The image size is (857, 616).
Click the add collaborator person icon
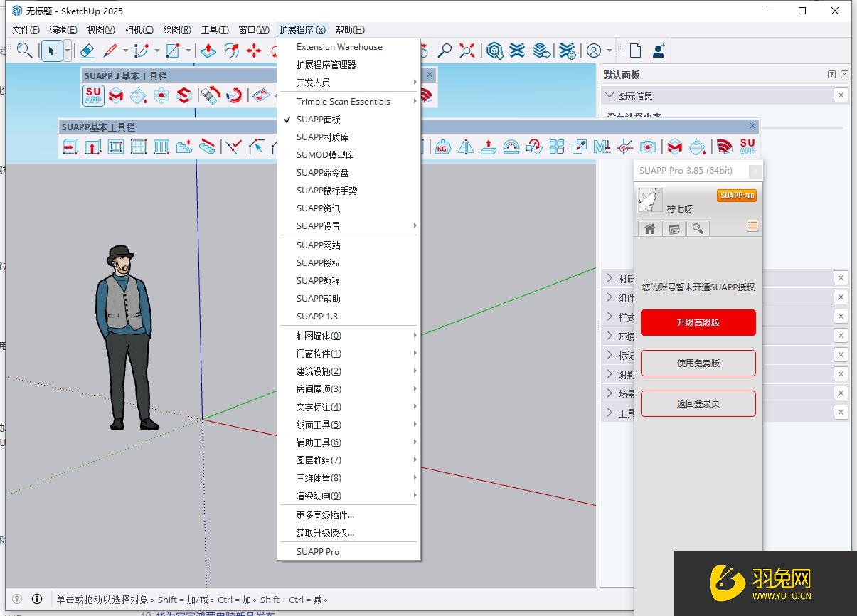pyautogui.click(x=659, y=51)
